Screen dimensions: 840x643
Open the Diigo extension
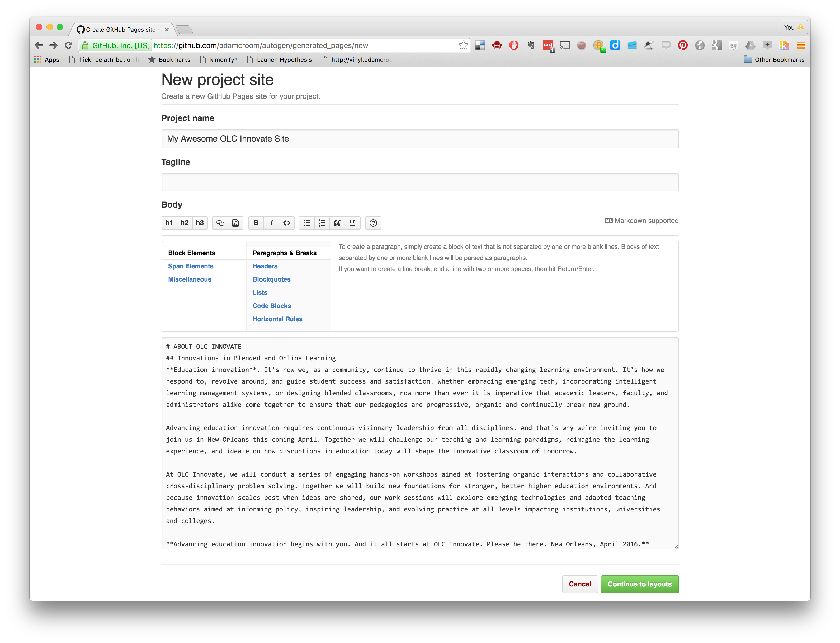tap(615, 45)
